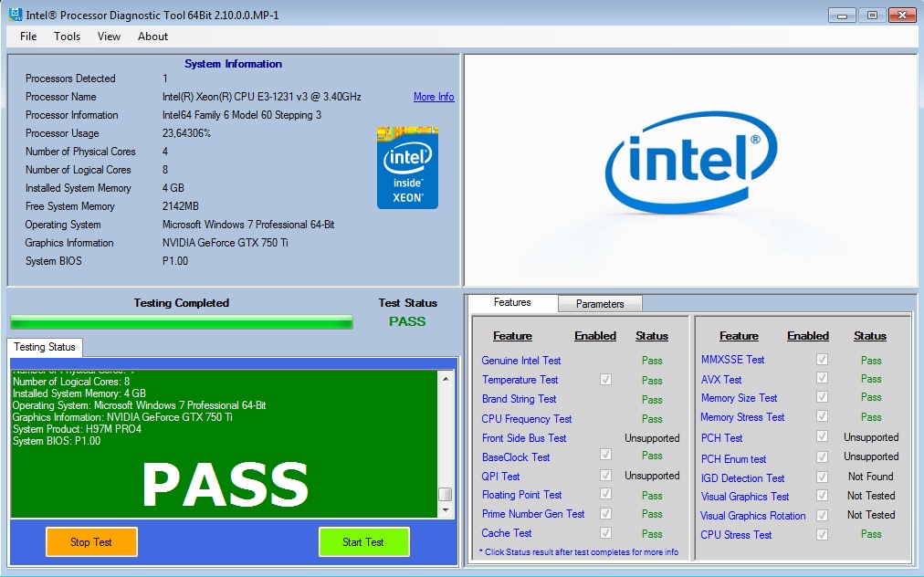This screenshot has height=577, width=924.
Task: Open the About menu
Action: click(153, 37)
